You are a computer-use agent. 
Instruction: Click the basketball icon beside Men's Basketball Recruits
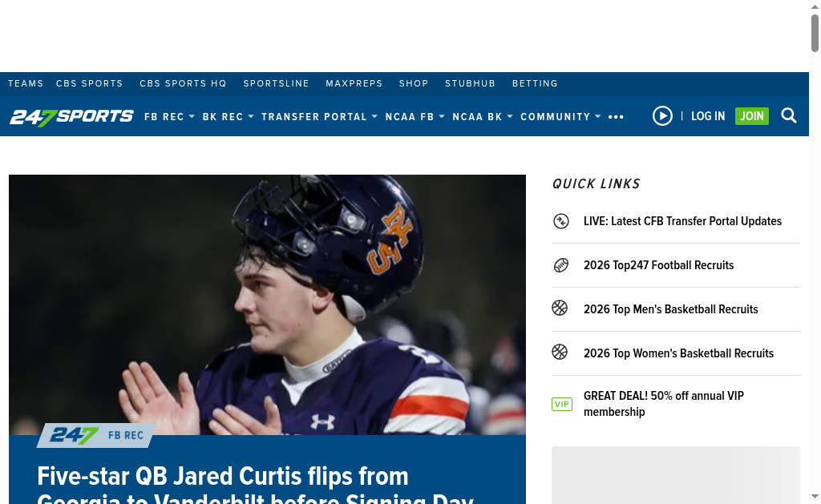(560, 308)
